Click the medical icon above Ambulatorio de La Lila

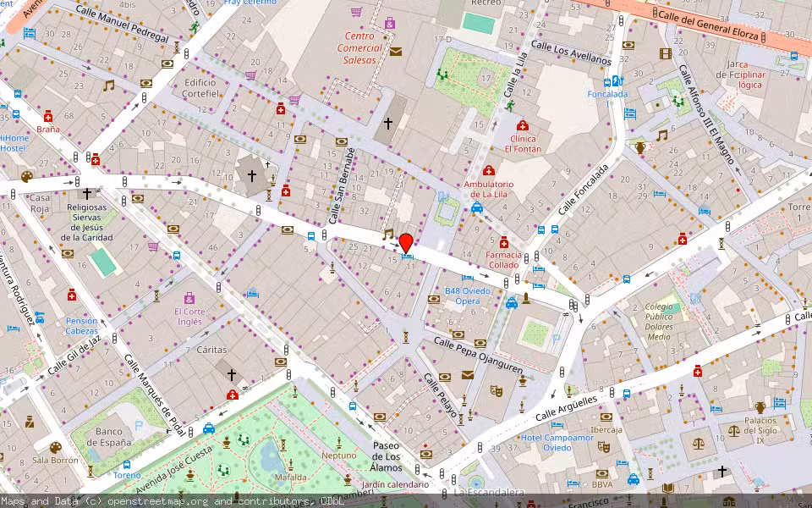click(x=488, y=170)
